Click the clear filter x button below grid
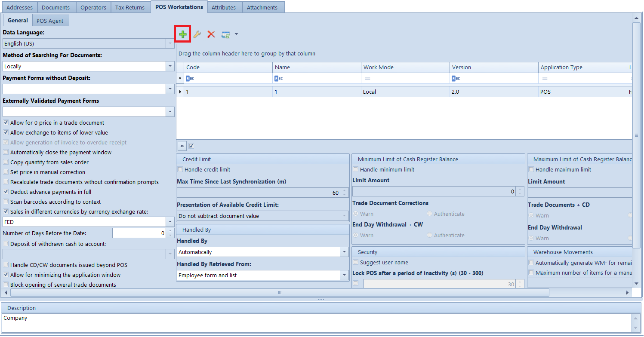This screenshot has height=337, width=644. point(182,146)
